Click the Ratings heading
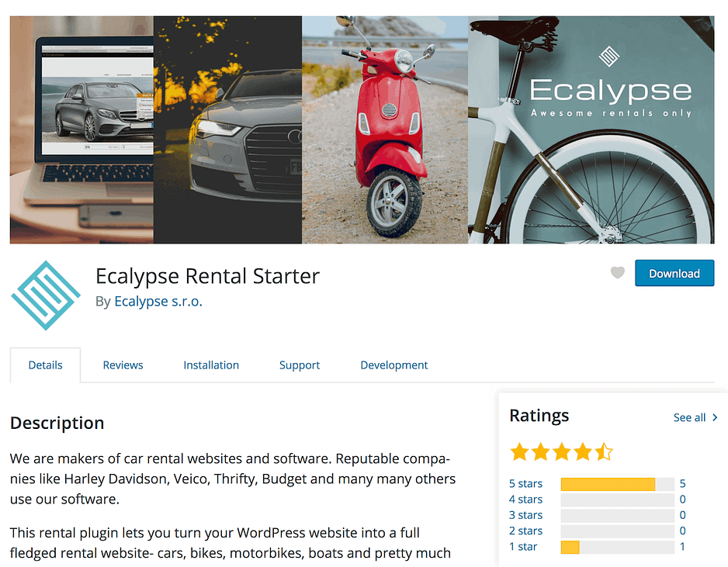 539,416
